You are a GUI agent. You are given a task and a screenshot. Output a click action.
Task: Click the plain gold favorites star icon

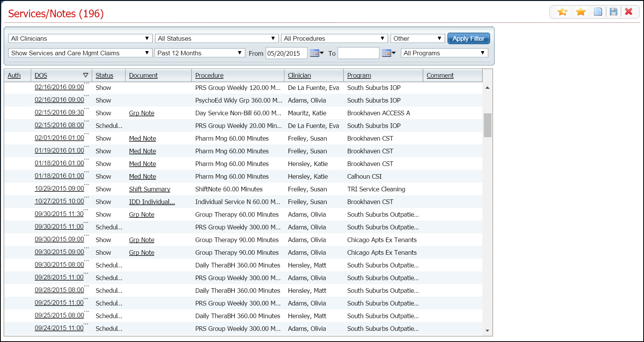[581, 12]
